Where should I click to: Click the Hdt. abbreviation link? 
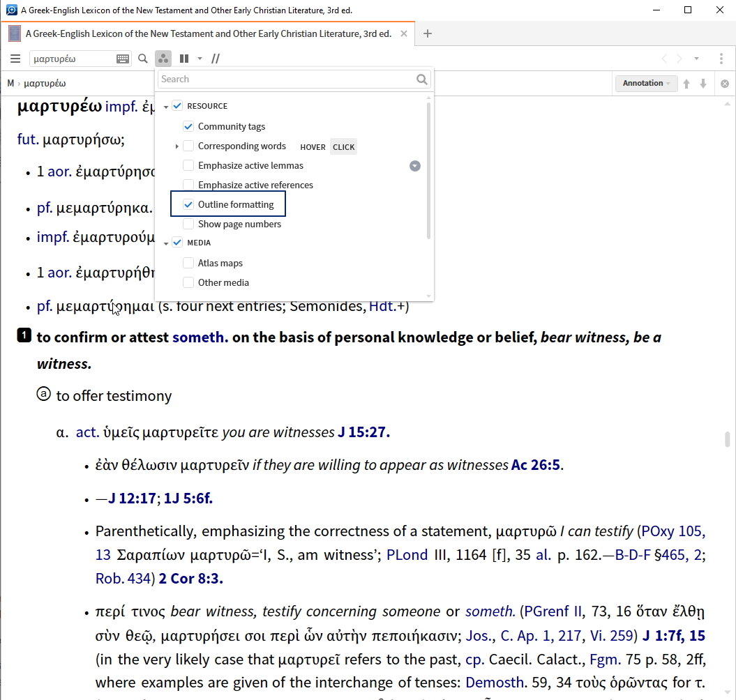tap(382, 306)
